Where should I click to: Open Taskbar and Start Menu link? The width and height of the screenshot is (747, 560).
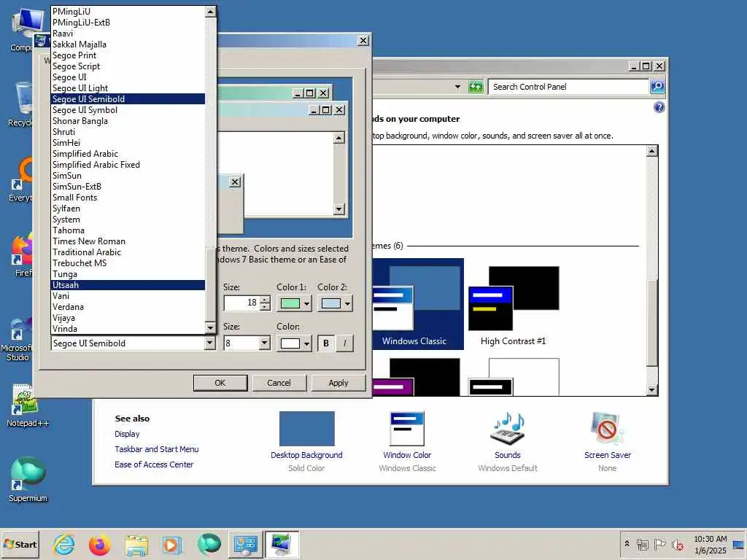click(157, 449)
